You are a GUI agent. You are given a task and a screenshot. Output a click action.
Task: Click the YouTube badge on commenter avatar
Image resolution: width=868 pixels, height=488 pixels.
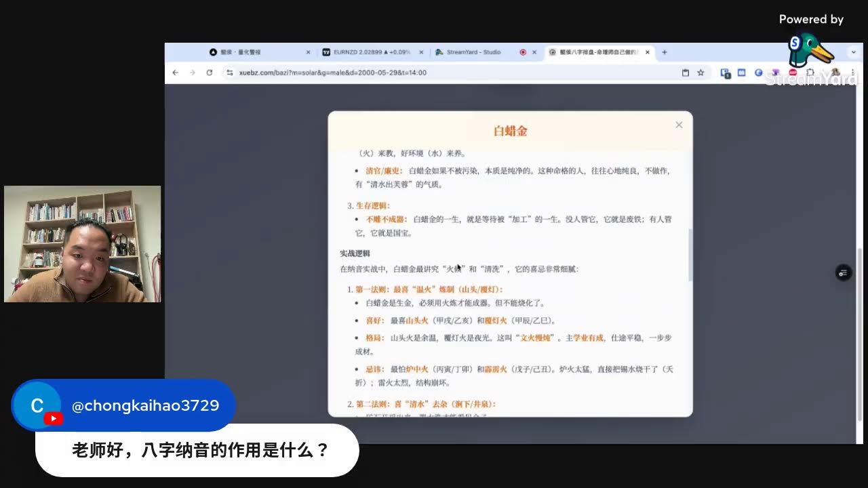54,419
